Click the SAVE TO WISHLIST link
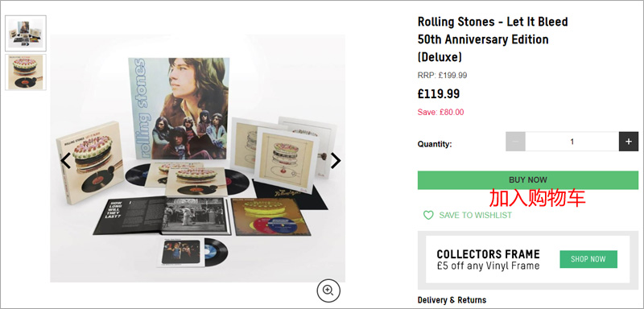 coord(475,215)
